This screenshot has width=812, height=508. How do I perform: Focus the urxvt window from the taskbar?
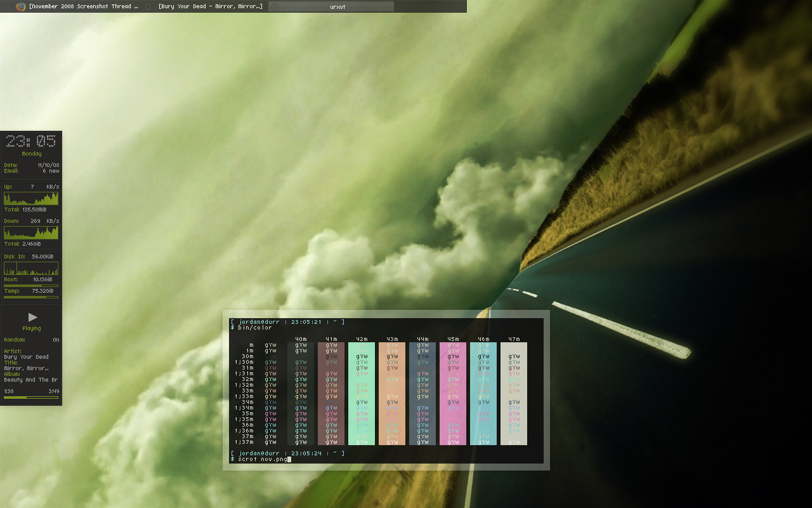coord(331,6)
